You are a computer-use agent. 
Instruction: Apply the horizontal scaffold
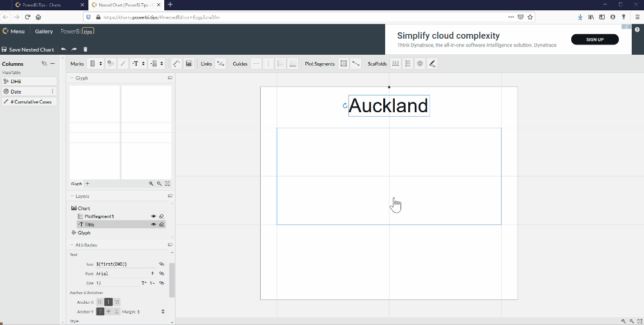pos(395,63)
